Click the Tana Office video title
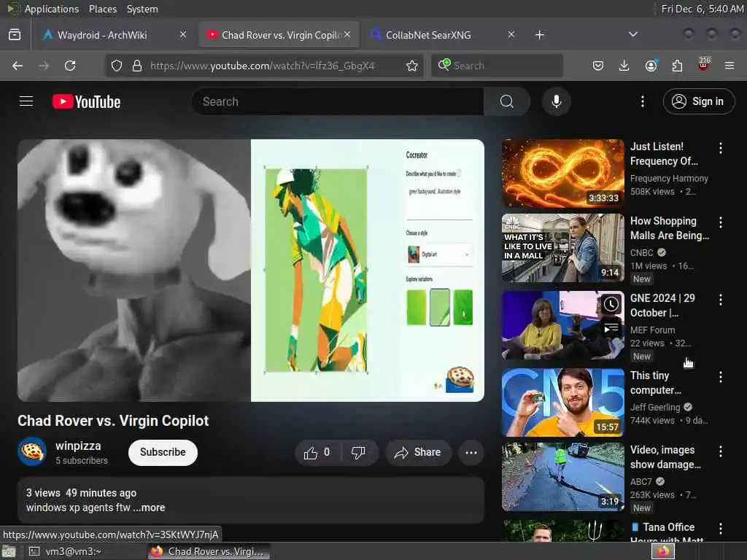 [668, 533]
